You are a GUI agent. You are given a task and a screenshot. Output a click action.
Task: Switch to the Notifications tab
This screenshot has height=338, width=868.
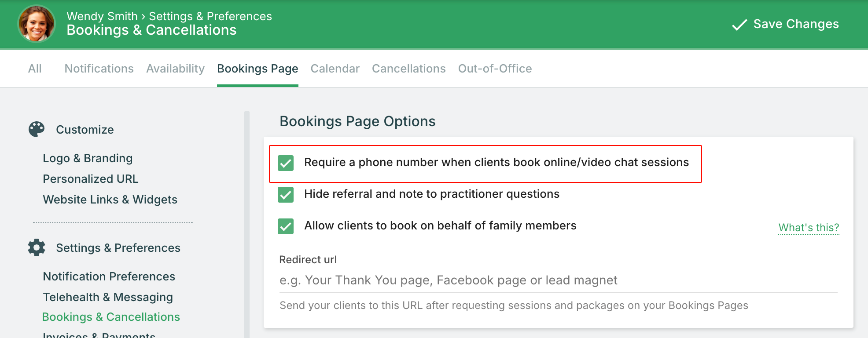[99, 69]
